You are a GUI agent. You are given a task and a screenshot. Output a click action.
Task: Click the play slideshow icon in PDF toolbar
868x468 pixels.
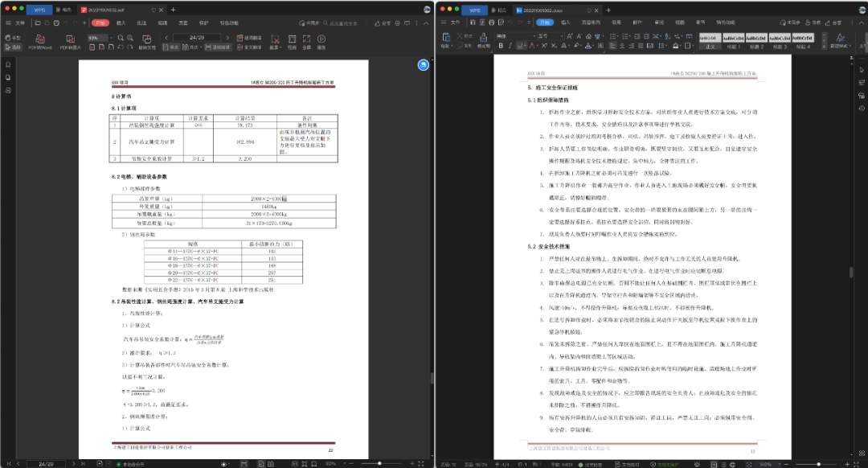point(321,39)
